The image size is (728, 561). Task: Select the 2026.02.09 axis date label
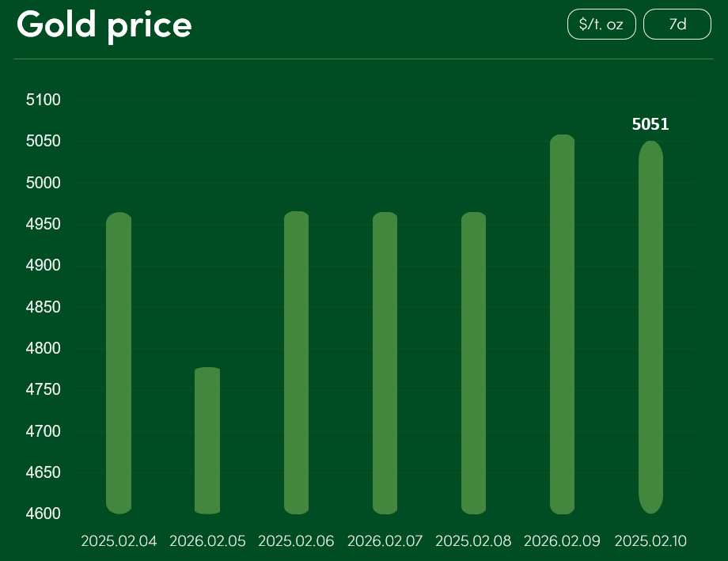point(562,541)
